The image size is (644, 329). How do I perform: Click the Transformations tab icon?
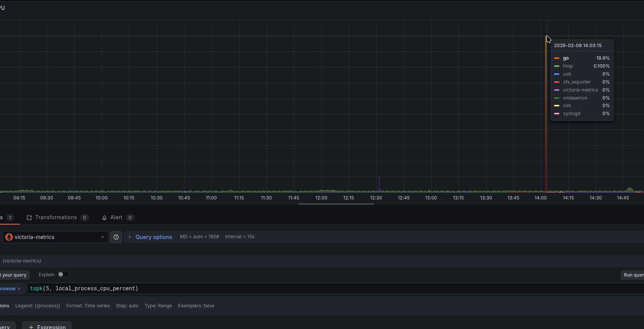tap(29, 218)
